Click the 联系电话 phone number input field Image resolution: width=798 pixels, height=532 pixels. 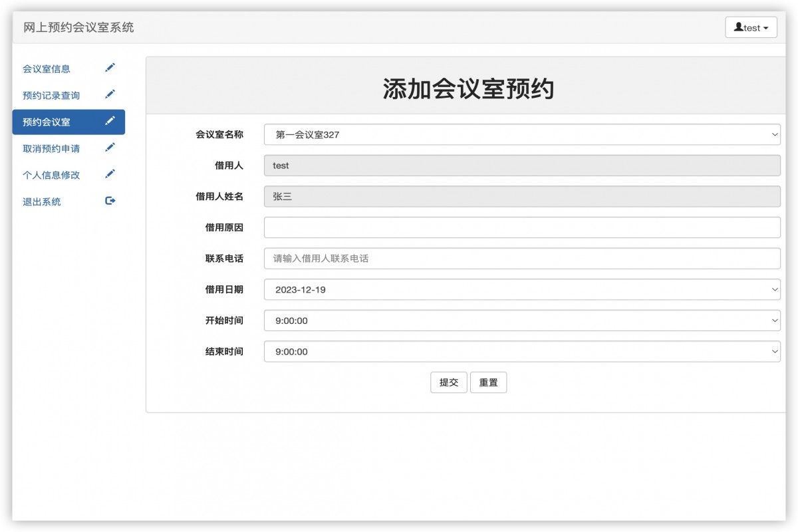pos(523,258)
